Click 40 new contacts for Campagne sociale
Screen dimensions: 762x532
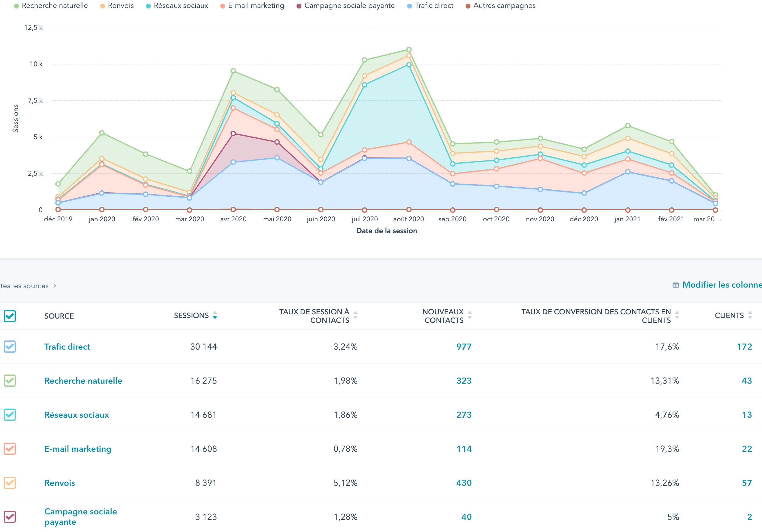pos(467,517)
